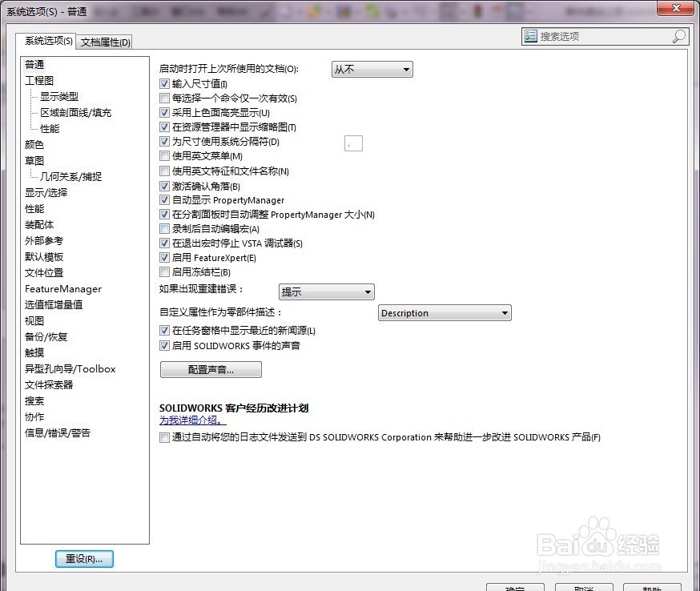Screen dimensions: 700x591
Task: Select 协作 in the options tree
Action: 34,417
